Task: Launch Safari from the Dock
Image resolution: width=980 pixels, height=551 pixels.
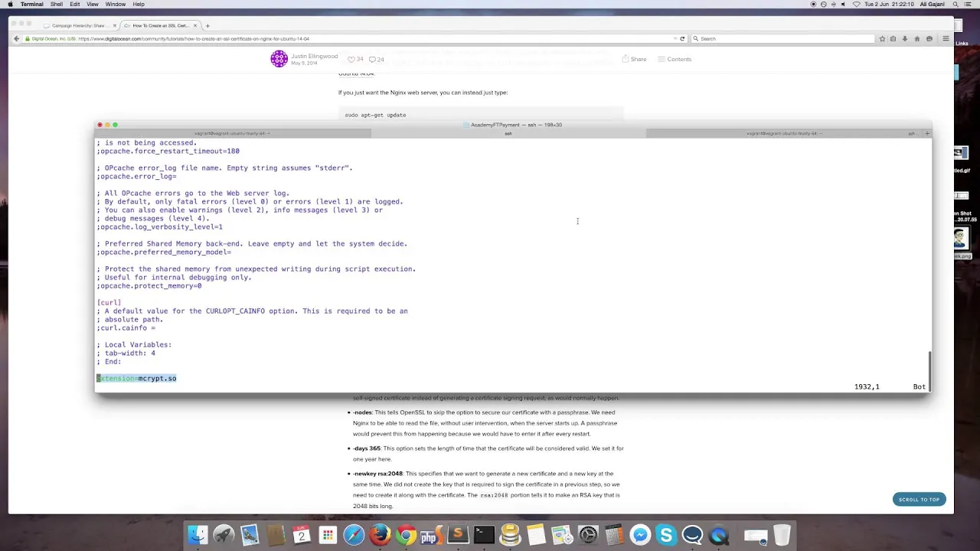Action: click(x=354, y=535)
